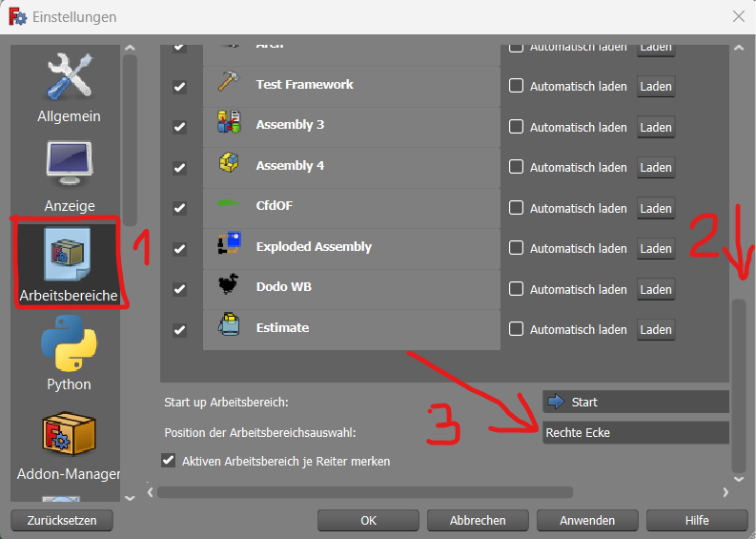Enable Automatisch laden for Assembly 4

pos(517,167)
